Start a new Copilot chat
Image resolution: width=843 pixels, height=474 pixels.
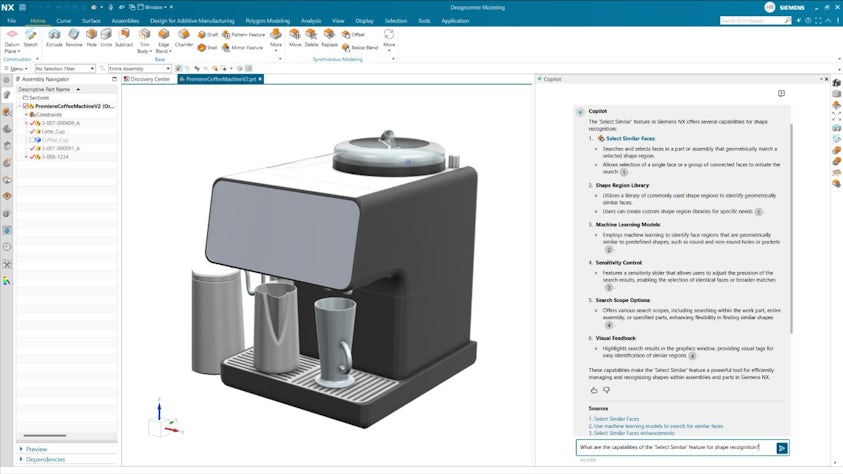point(781,94)
